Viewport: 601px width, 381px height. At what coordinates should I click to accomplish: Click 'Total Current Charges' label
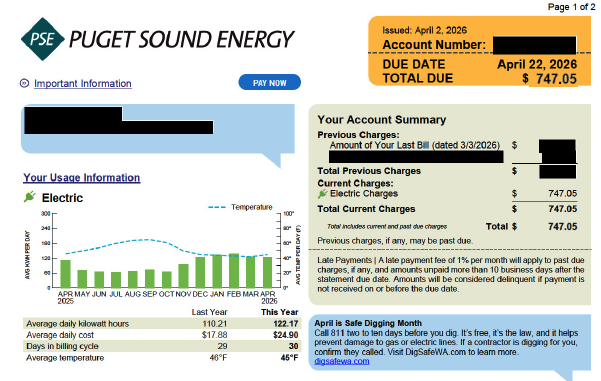point(366,209)
